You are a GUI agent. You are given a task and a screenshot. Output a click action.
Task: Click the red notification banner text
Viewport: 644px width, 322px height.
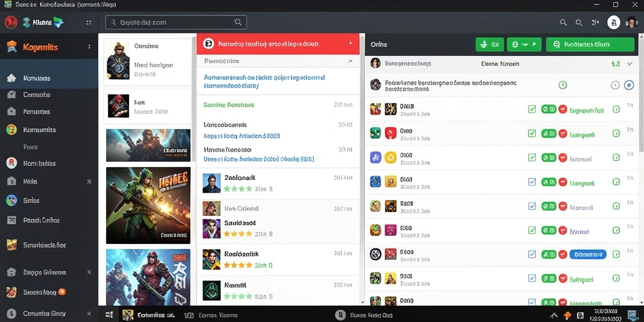tap(269, 43)
